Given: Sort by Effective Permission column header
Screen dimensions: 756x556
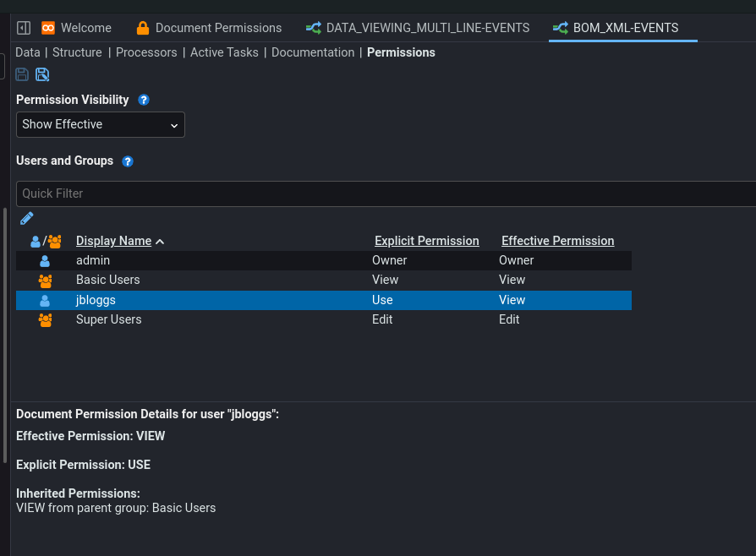Looking at the screenshot, I should click(557, 241).
